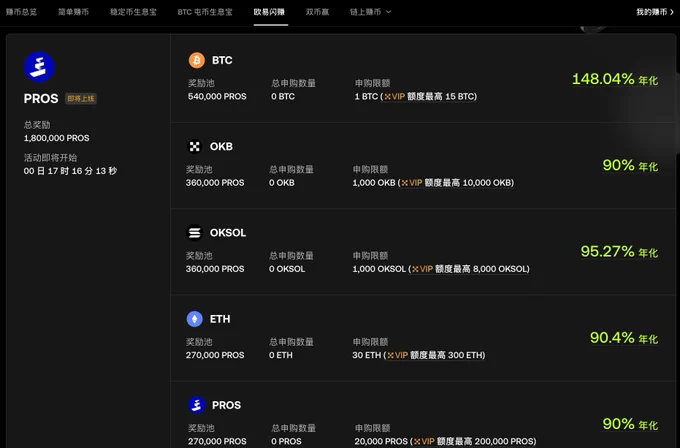Click the OKSOL coin icon
This screenshot has width=680, height=448.
[x=194, y=233]
